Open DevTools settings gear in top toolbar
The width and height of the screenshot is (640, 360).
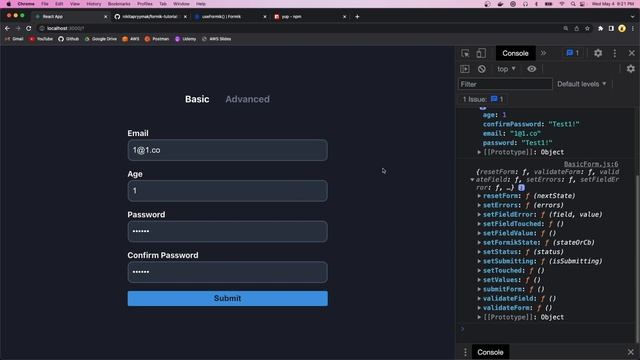[x=598, y=53]
